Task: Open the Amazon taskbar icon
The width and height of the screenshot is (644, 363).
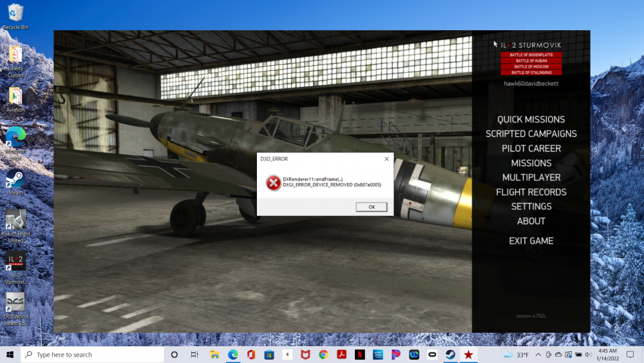Action: pos(287,355)
